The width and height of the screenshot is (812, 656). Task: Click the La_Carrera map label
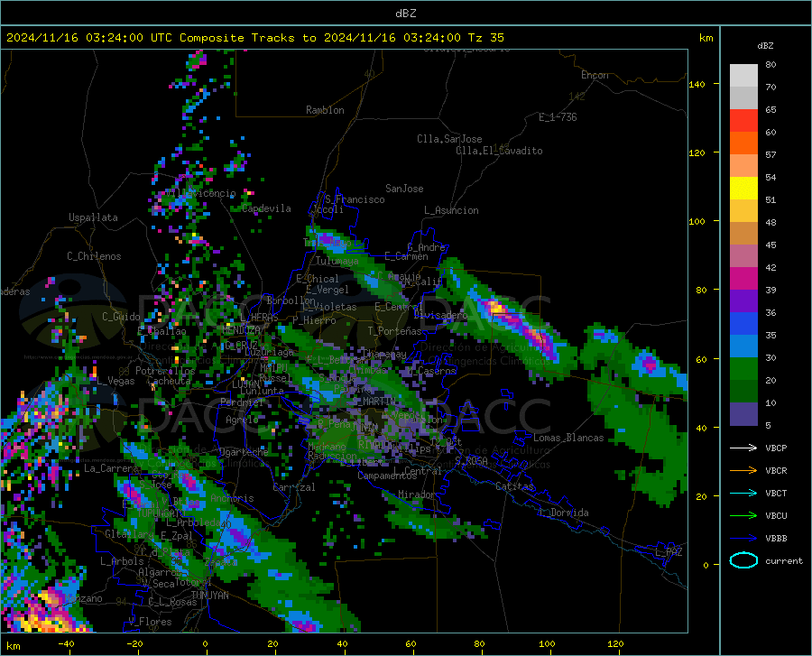[110, 468]
